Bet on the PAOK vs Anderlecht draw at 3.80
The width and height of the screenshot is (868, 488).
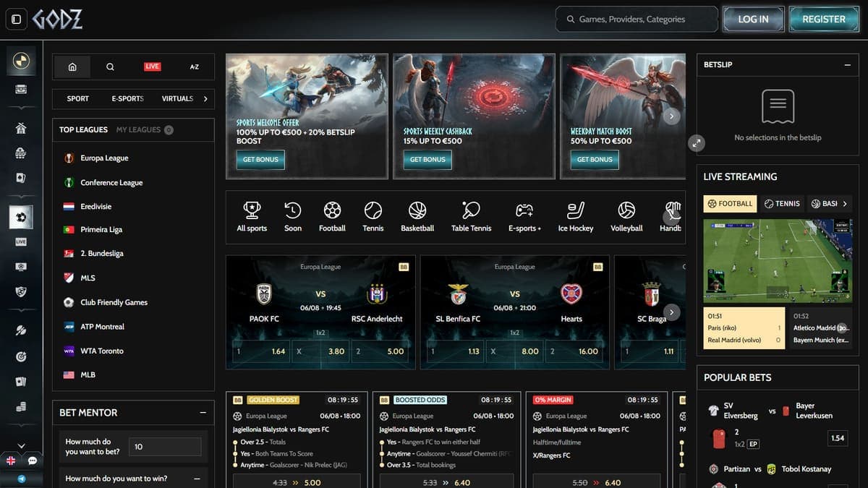(320, 352)
